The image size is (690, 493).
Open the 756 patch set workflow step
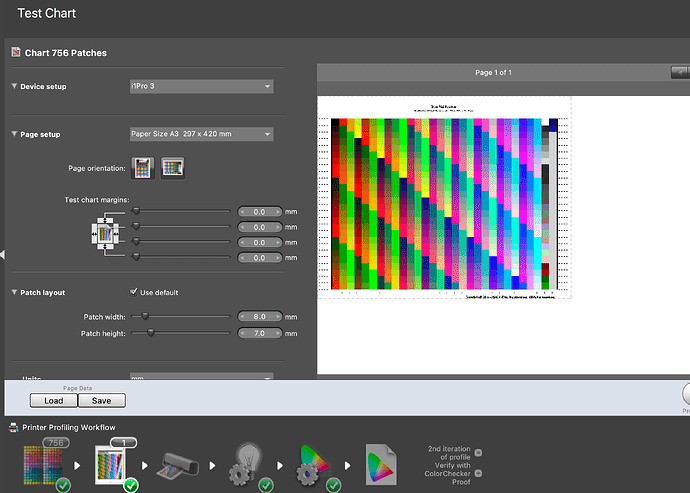coord(46,465)
